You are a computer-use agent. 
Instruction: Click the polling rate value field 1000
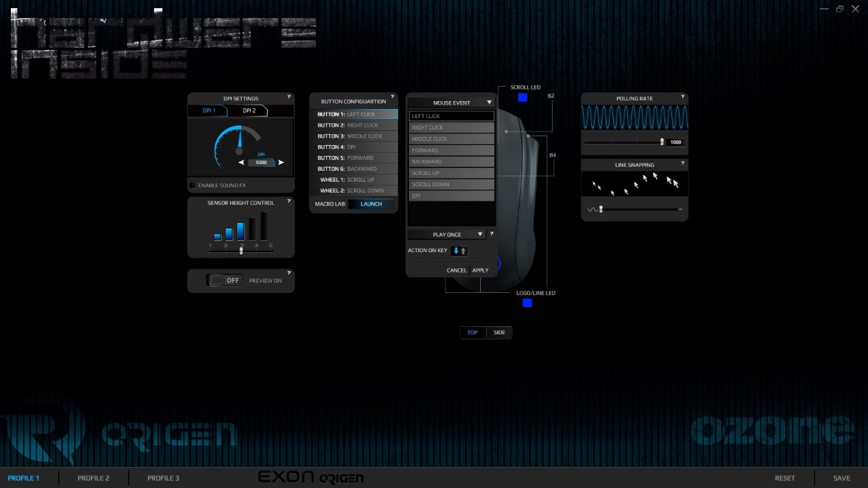tap(675, 142)
